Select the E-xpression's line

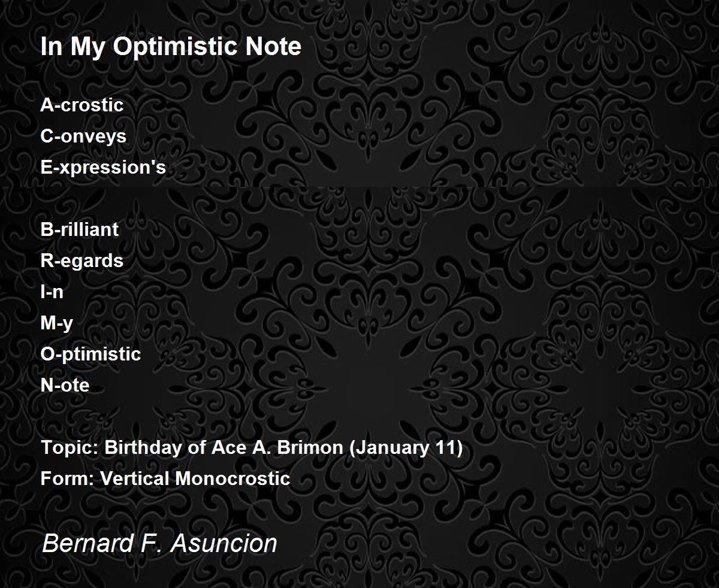[x=103, y=168]
